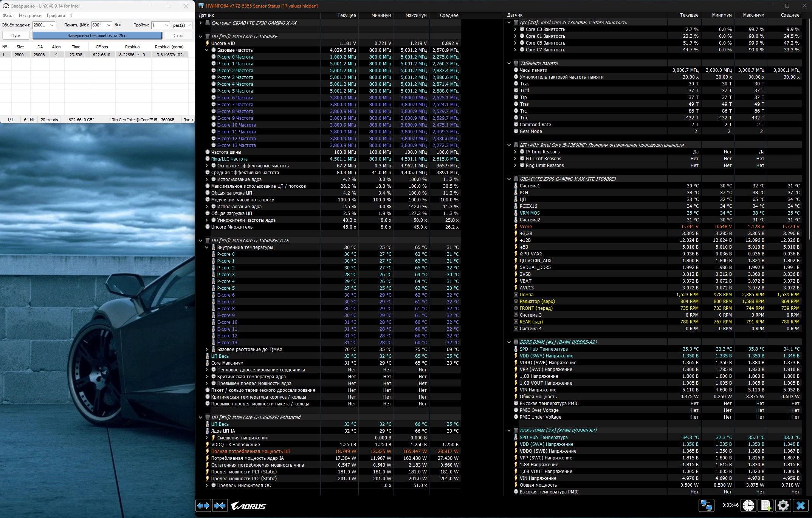812x518 pixels.
Task: Start logging with the sheet icon
Action: click(766, 505)
